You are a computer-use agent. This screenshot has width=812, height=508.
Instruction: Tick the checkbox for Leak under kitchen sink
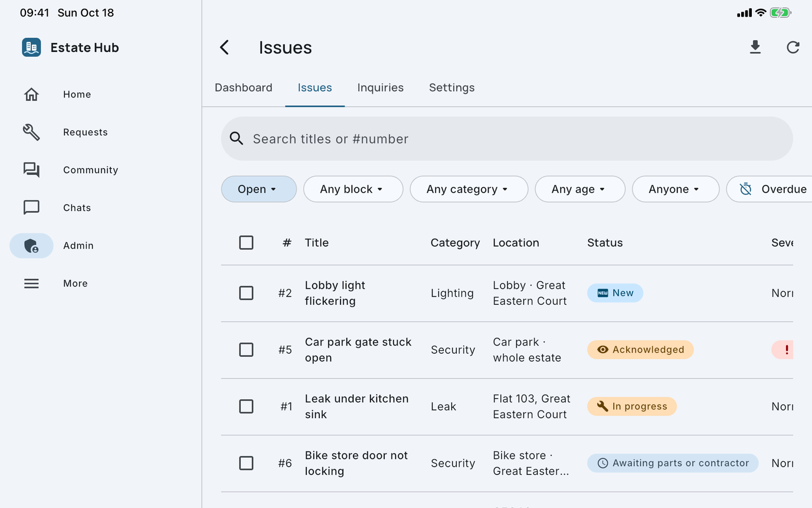click(x=246, y=406)
